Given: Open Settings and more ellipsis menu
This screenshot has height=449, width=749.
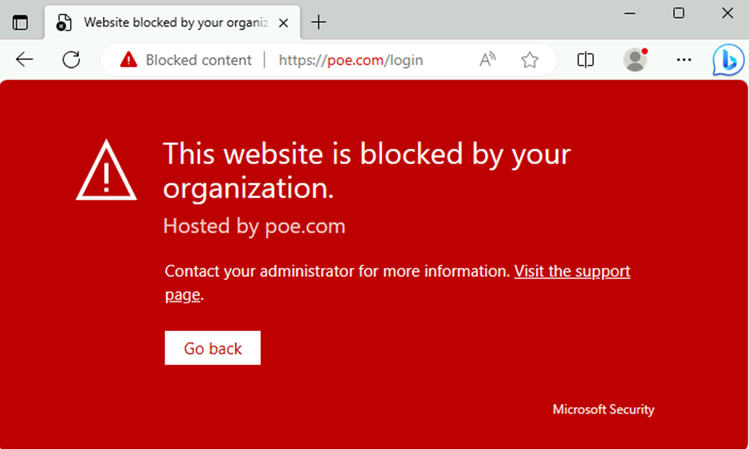Looking at the screenshot, I should [x=684, y=60].
